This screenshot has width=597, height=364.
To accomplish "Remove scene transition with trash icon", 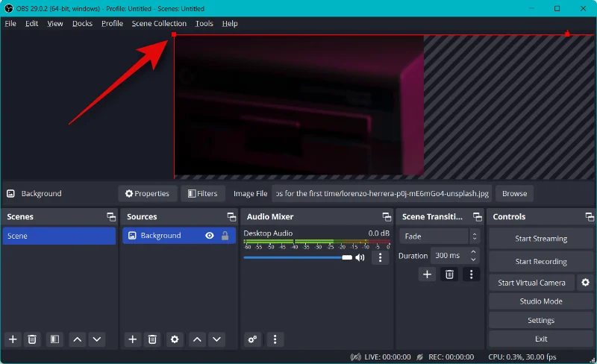I will click(449, 274).
